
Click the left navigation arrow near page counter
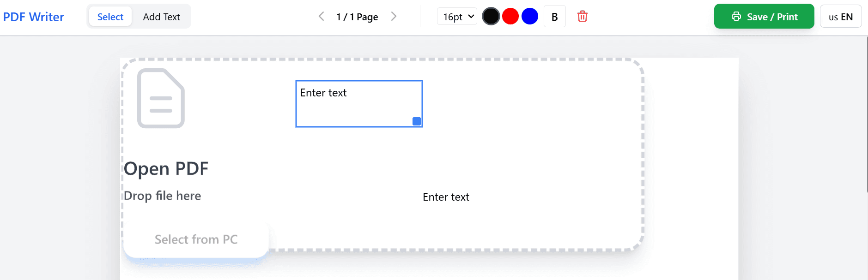[x=322, y=16]
